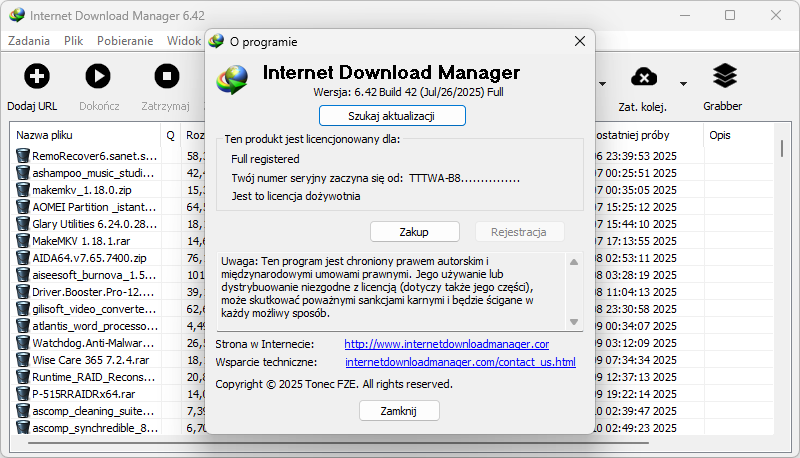Screen dimensions: 800x458
Task: Click file icon of Watchdog.Anti-Malwar...
Action: [22, 343]
